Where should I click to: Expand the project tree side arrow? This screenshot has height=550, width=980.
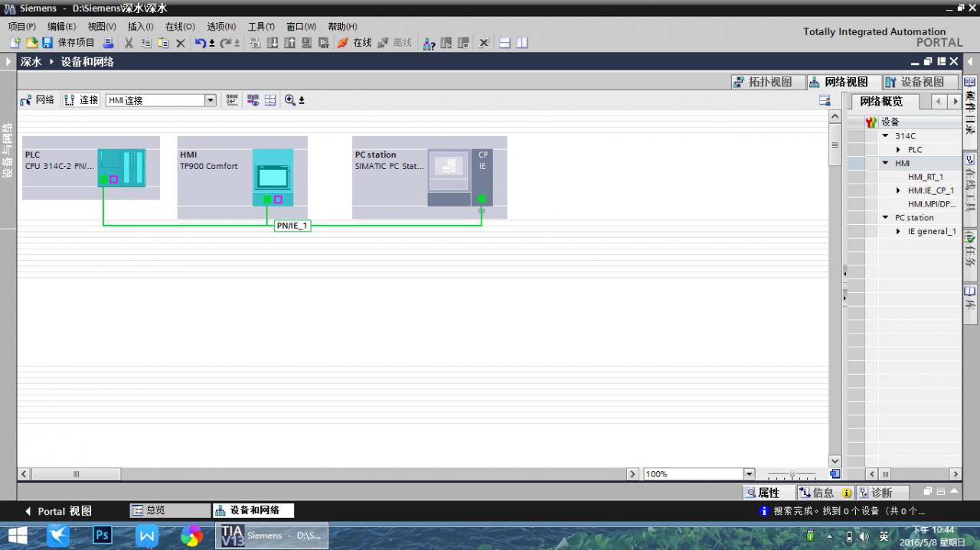point(8,61)
